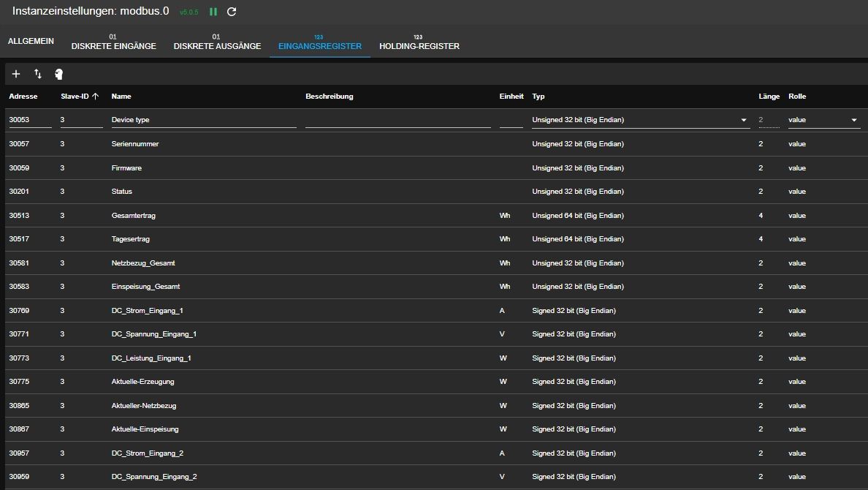This screenshot has width=868, height=490.
Task: Click address 30769 cell
Action: (19, 311)
